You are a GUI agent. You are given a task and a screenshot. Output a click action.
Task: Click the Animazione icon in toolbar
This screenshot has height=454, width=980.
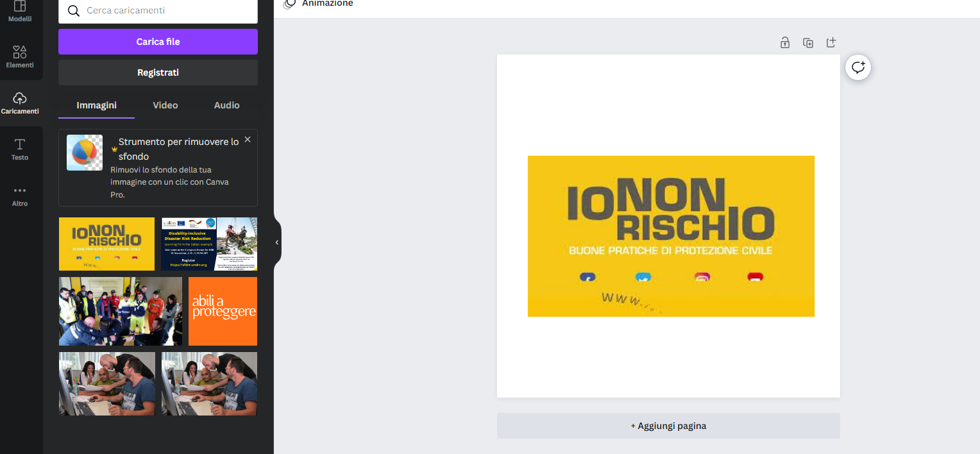290,3
